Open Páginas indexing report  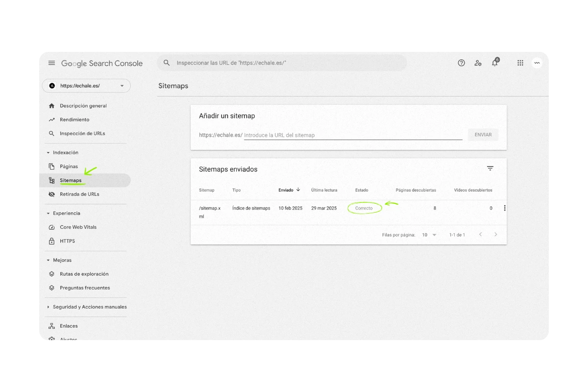coord(69,167)
